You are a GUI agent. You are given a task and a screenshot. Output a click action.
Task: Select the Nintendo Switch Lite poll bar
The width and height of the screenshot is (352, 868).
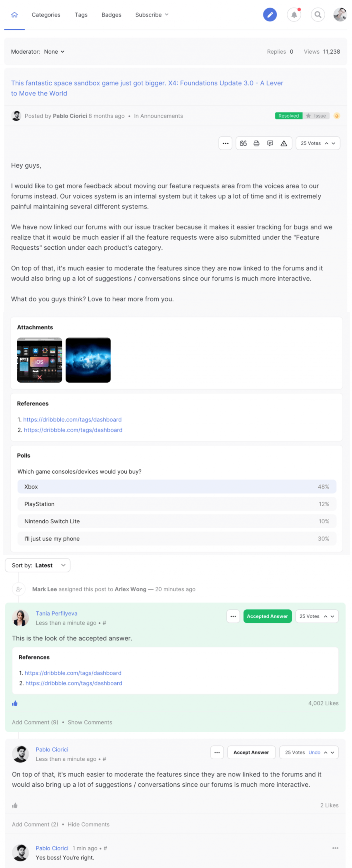tap(177, 521)
